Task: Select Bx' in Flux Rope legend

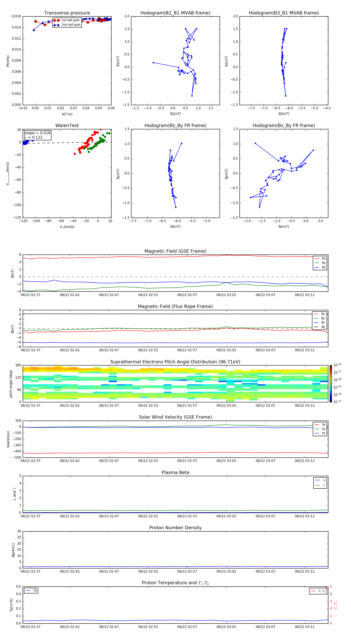Action: [x=320, y=314]
